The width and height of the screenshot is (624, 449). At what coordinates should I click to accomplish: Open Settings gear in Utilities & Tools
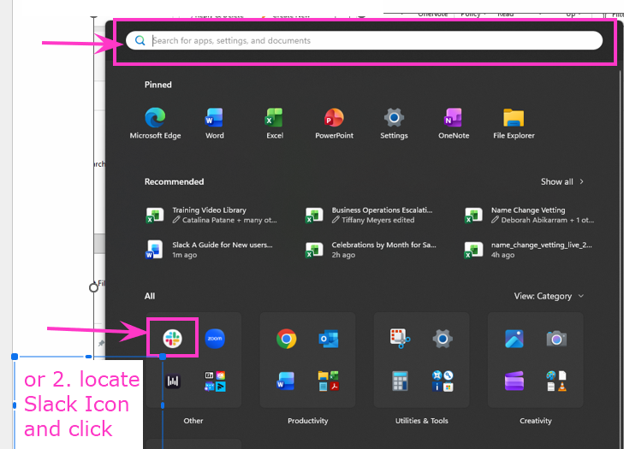[x=443, y=339]
